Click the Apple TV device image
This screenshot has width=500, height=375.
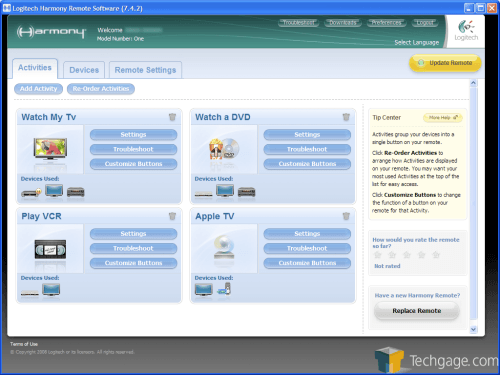(224, 247)
